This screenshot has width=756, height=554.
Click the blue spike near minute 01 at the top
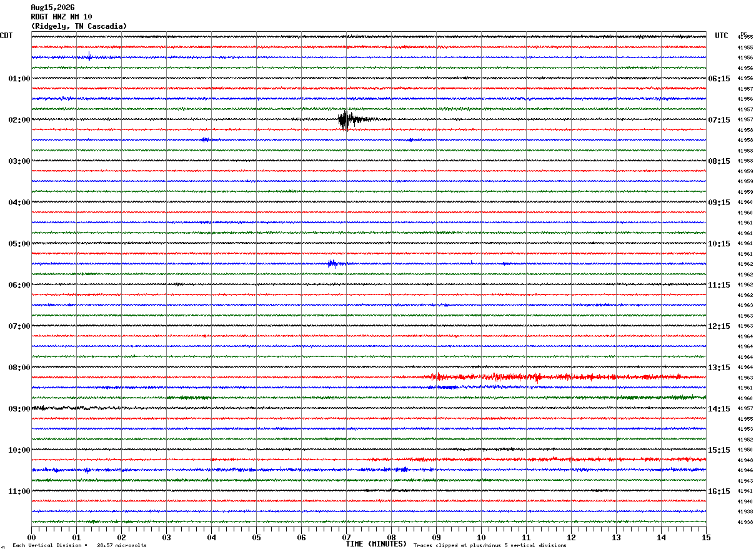pos(89,56)
